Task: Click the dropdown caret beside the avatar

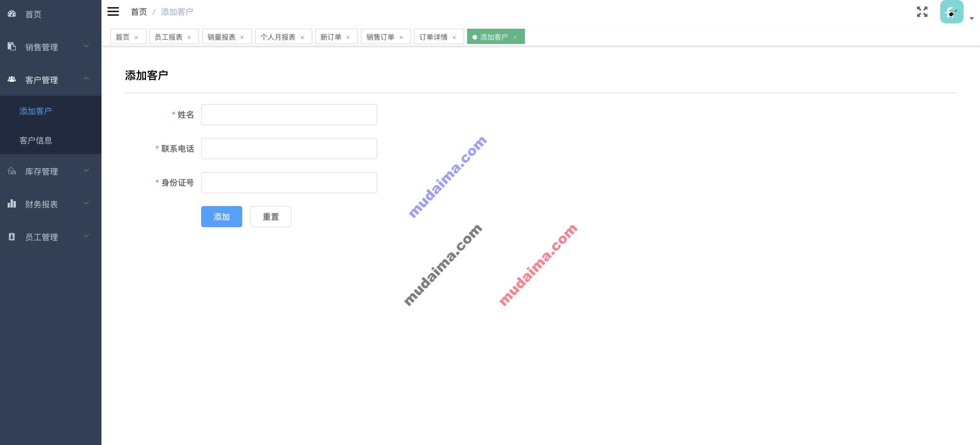Action: click(x=971, y=18)
